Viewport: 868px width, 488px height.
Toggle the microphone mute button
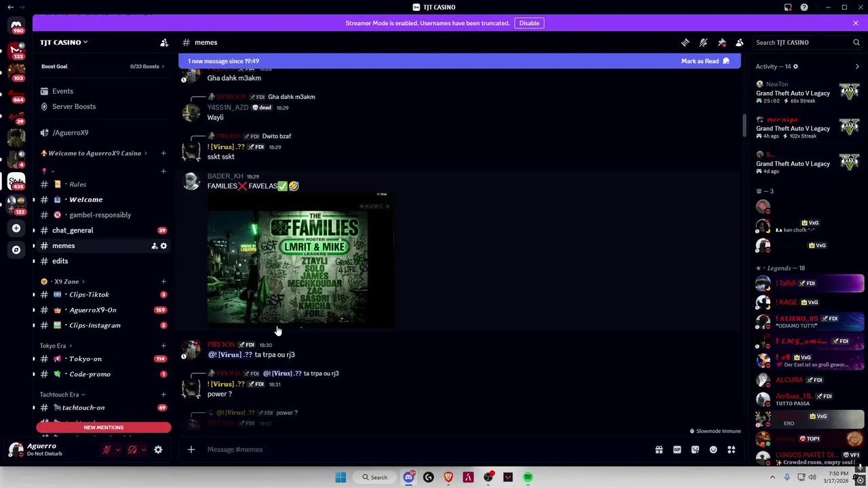click(106, 449)
